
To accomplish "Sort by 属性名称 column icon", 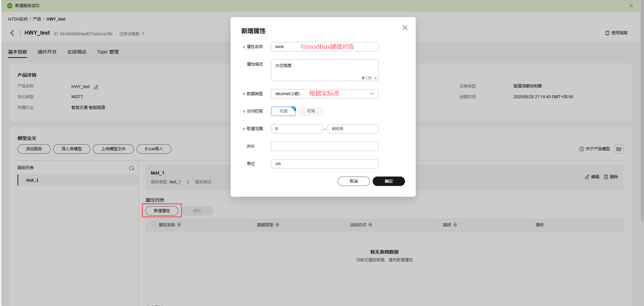I will point(179,225).
